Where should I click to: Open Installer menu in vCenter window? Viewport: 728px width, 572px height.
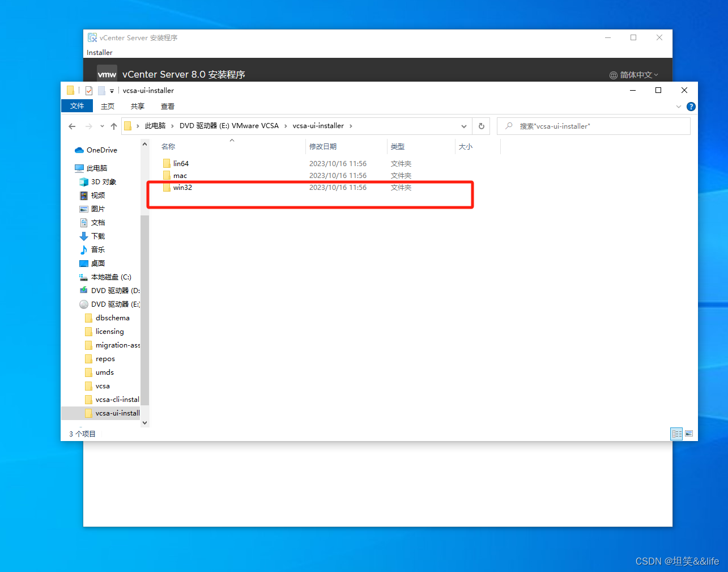(x=100, y=53)
